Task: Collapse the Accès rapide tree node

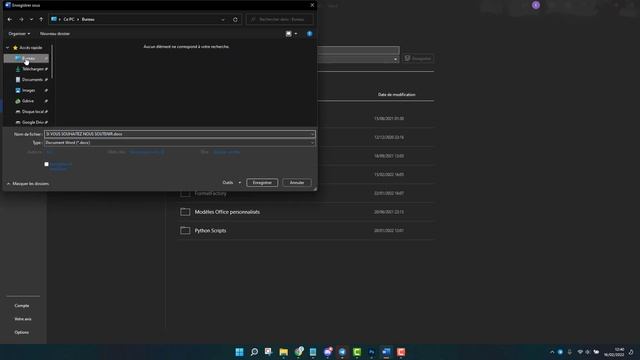Action: (7, 48)
